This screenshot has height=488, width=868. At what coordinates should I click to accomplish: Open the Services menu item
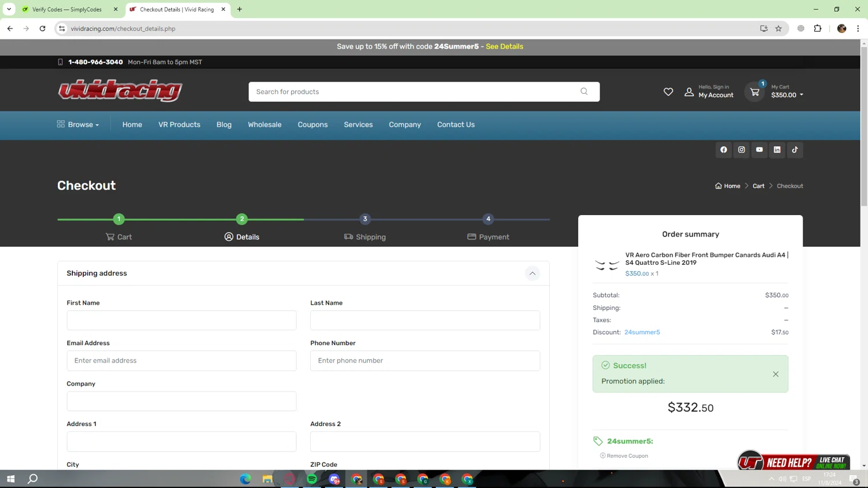pyautogui.click(x=358, y=124)
